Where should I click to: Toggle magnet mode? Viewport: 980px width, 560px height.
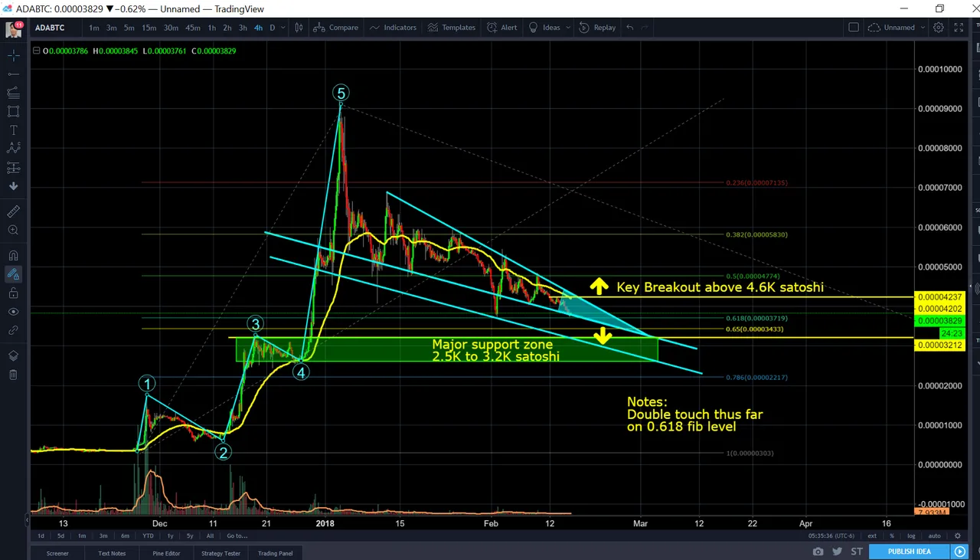(x=13, y=255)
